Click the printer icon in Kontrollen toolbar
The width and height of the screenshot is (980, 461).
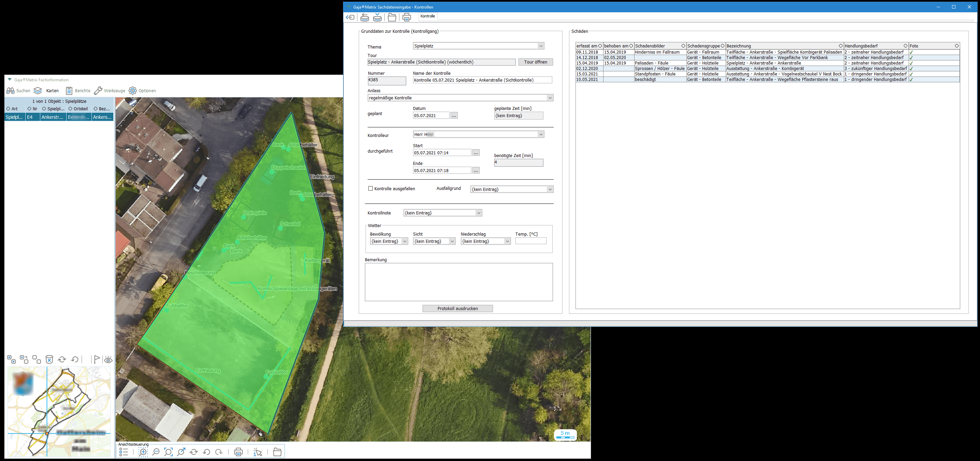(407, 17)
